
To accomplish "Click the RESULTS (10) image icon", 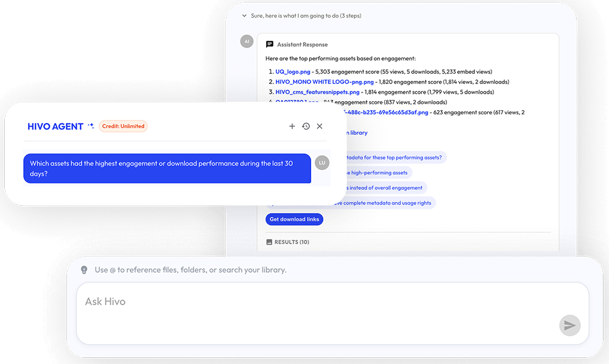I will tap(269, 242).
